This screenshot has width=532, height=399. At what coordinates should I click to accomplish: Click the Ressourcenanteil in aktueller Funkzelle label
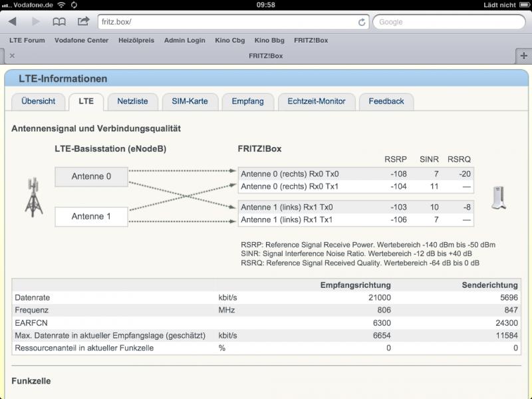[84, 348]
